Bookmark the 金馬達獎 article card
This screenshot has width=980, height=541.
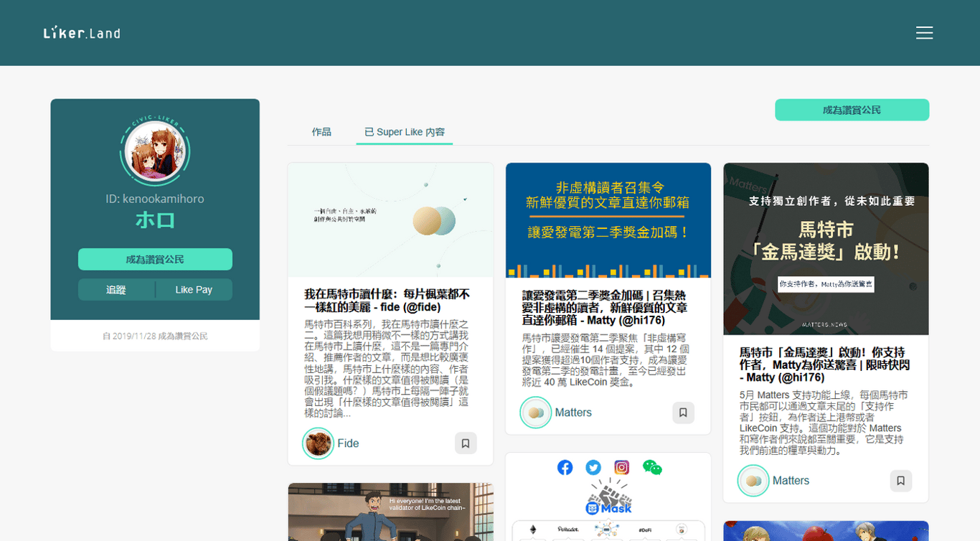point(901,481)
